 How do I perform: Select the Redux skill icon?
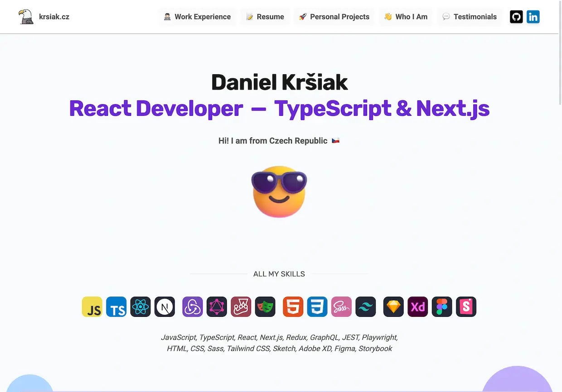(x=193, y=307)
